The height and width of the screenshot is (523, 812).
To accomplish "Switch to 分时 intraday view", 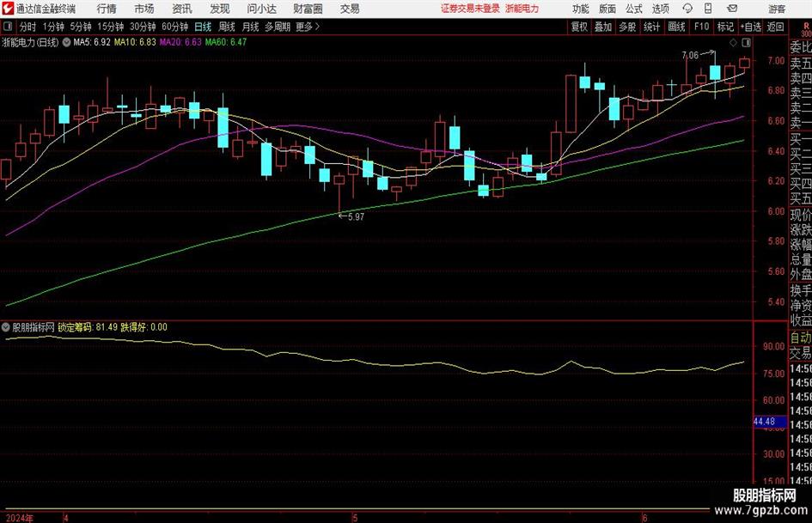I will [28, 27].
